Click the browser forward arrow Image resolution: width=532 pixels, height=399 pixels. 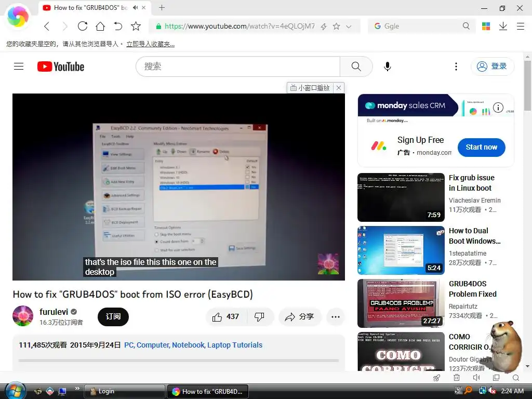(65, 26)
